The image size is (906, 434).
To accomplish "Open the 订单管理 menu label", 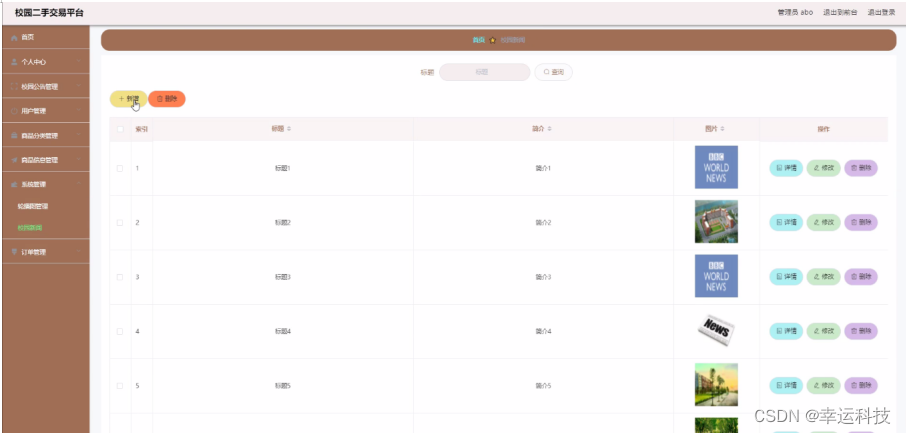I will point(34,252).
